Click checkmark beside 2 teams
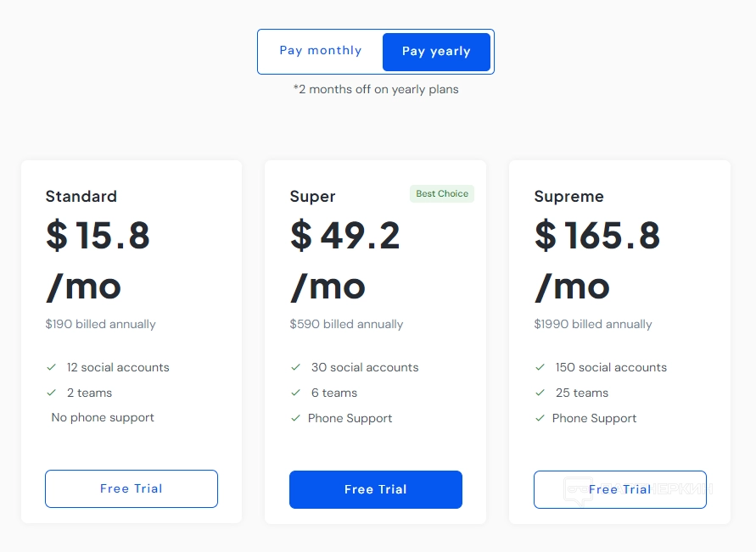 click(x=52, y=393)
